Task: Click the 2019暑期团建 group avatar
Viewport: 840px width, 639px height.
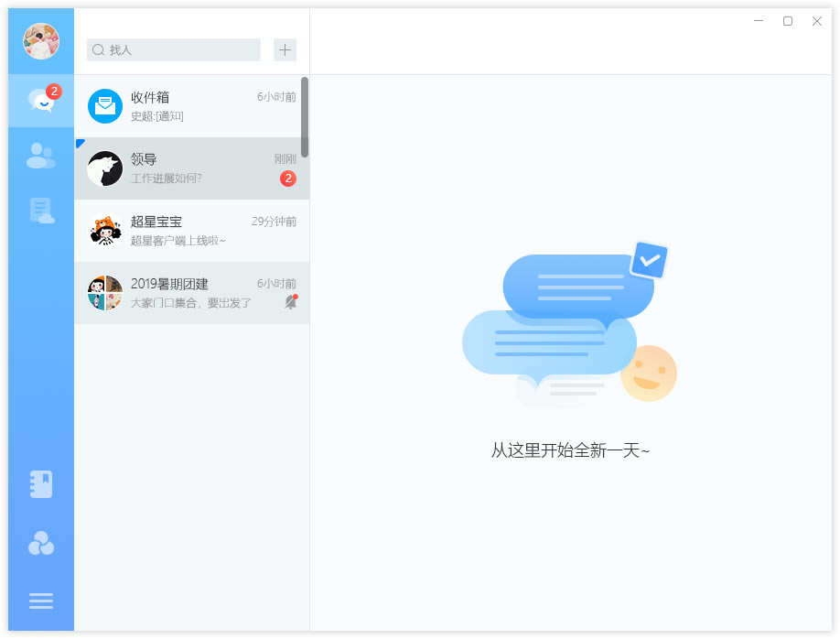Action: coord(105,293)
